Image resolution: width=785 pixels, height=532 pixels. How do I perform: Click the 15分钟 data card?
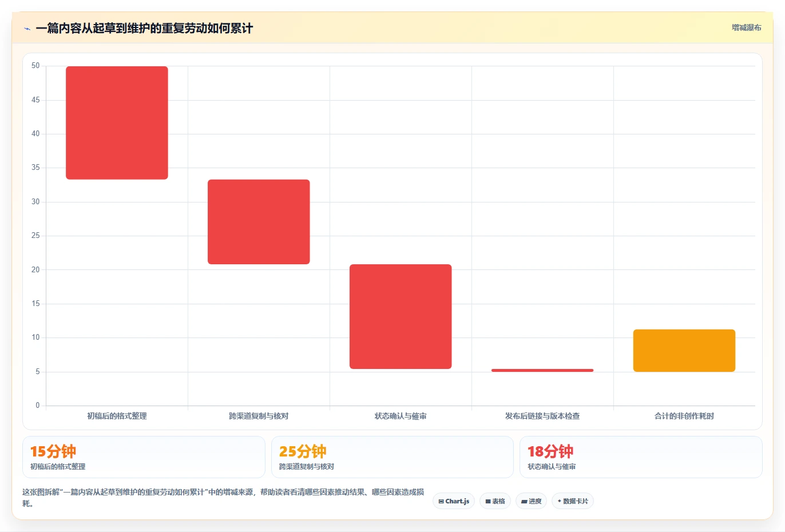(144, 457)
